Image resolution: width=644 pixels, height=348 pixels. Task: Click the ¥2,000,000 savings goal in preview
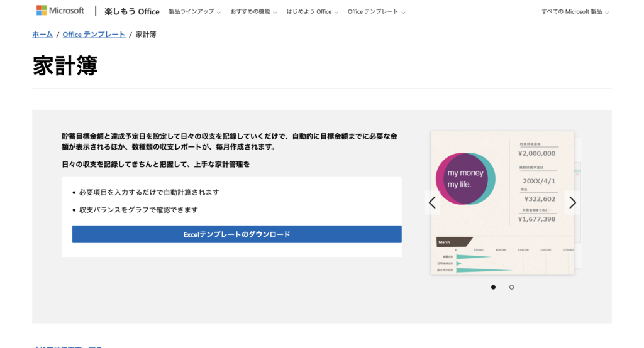tap(536, 153)
